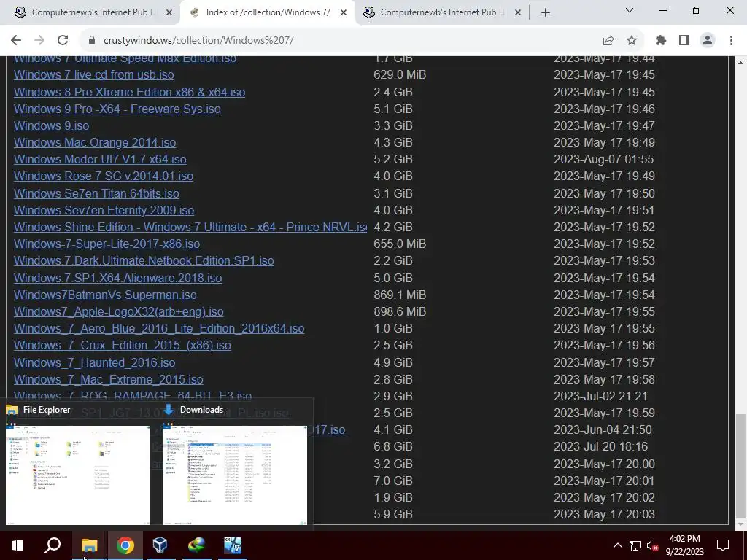Select the 898.6 MiB size text
This screenshot has height=560, width=747.
click(400, 311)
